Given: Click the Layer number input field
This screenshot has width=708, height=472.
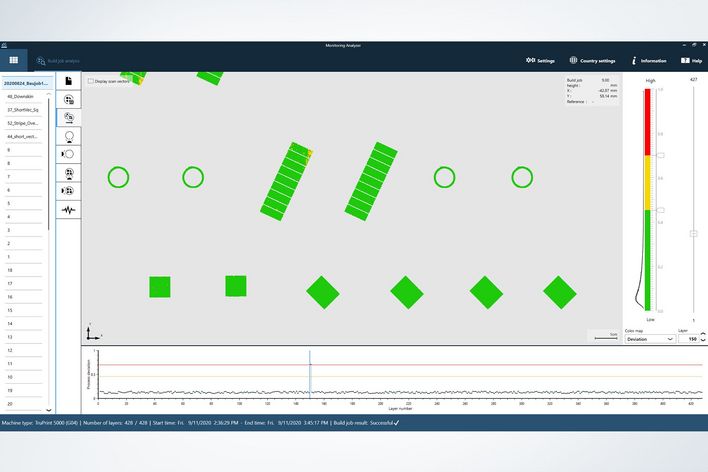Looking at the screenshot, I should (685, 339).
